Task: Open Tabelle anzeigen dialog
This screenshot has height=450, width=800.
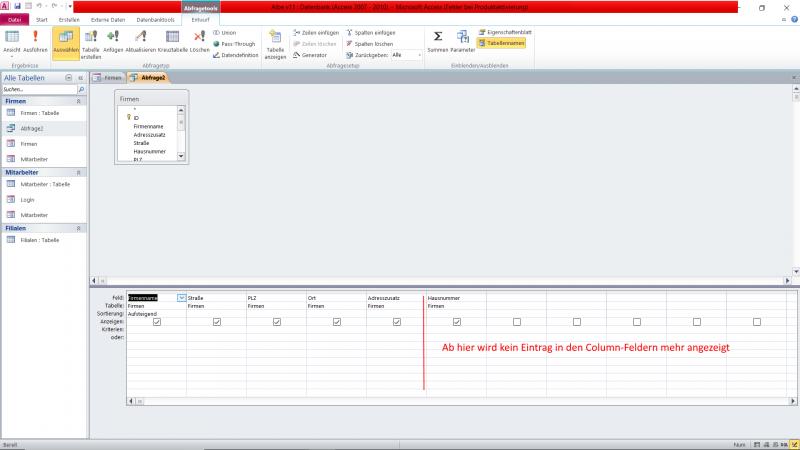Action: point(275,44)
